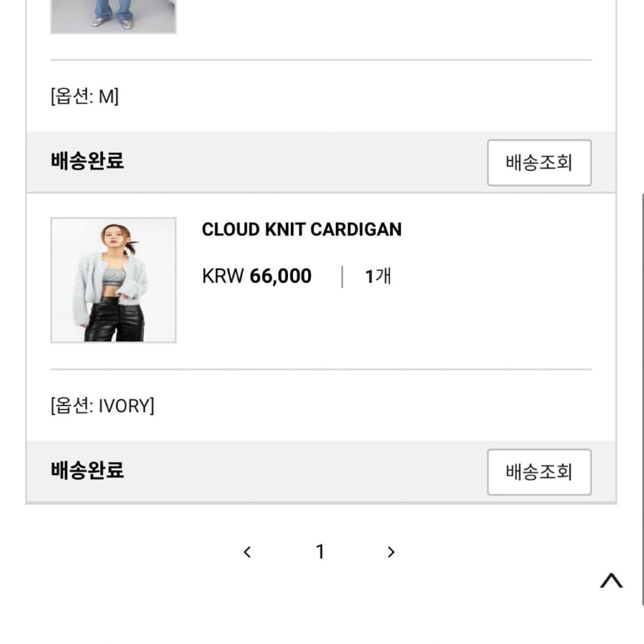Click 배송조회 for the size M item
The height and width of the screenshot is (644, 644).
tap(539, 163)
